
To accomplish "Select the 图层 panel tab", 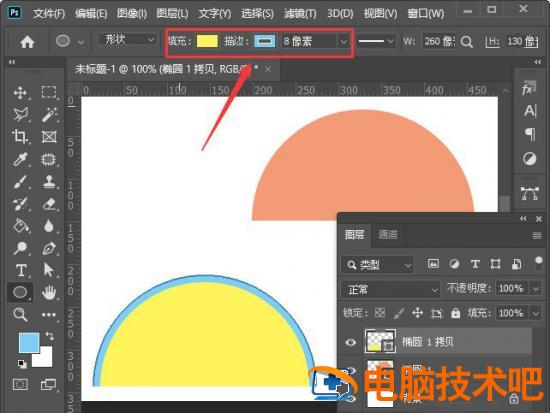I will [x=354, y=234].
